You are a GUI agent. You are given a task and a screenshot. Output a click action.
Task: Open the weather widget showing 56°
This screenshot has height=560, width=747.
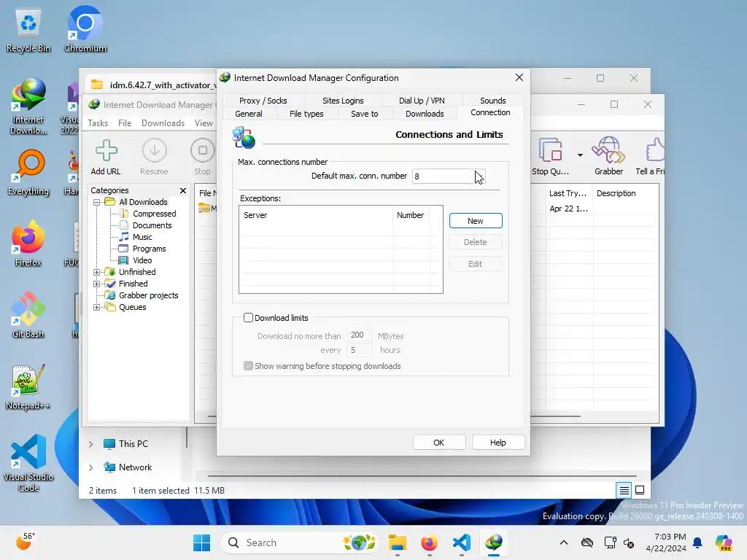pos(26,542)
